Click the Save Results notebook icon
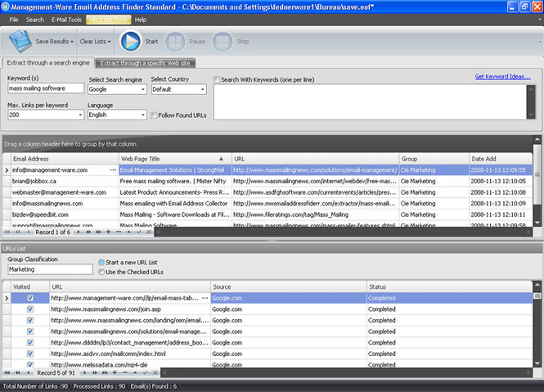The width and height of the screenshot is (544, 392). pyautogui.click(x=20, y=41)
